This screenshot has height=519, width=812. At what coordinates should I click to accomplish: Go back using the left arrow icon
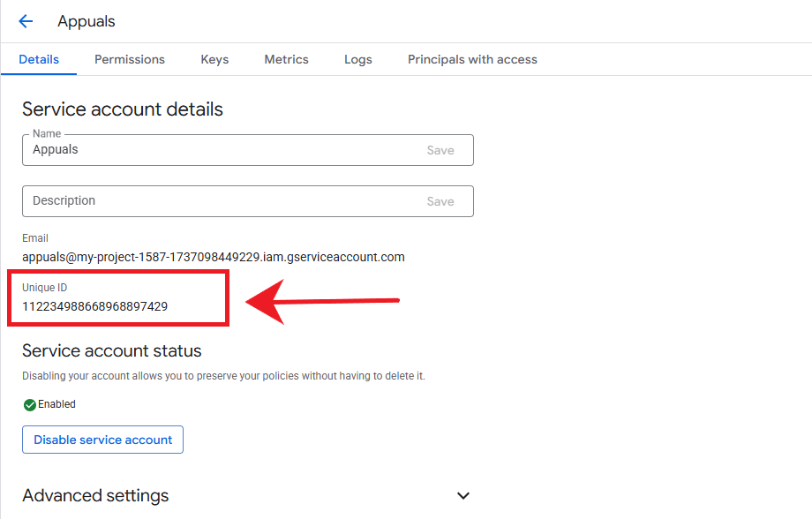coord(26,21)
